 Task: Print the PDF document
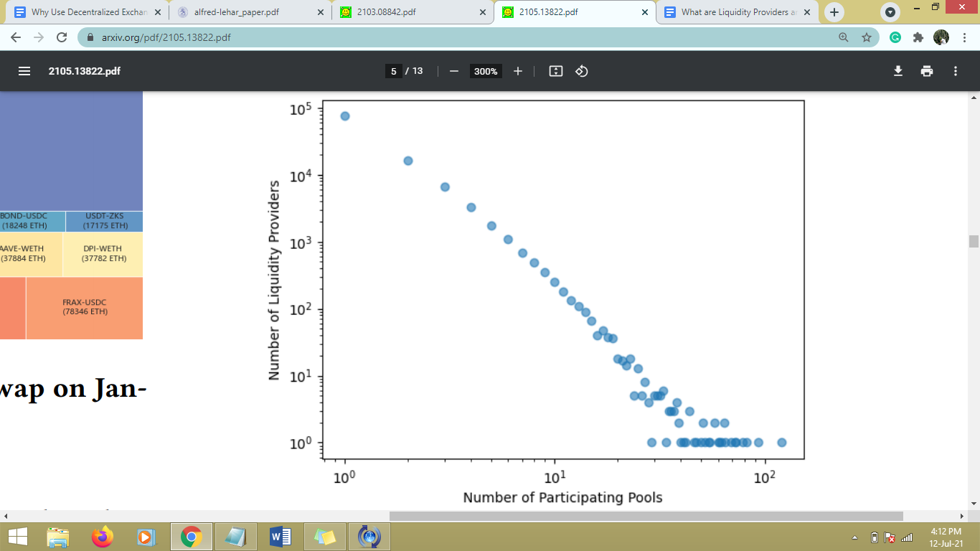point(927,71)
